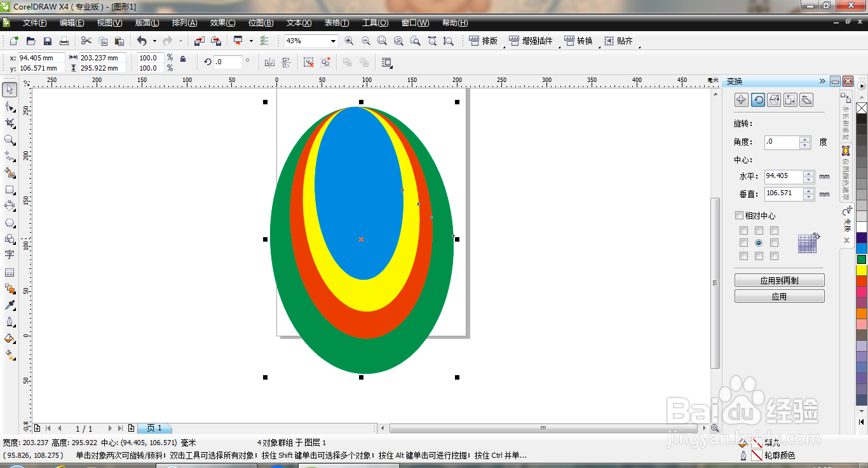Click the Mirror horizontally icon
The height and width of the screenshot is (468, 868).
click(269, 62)
